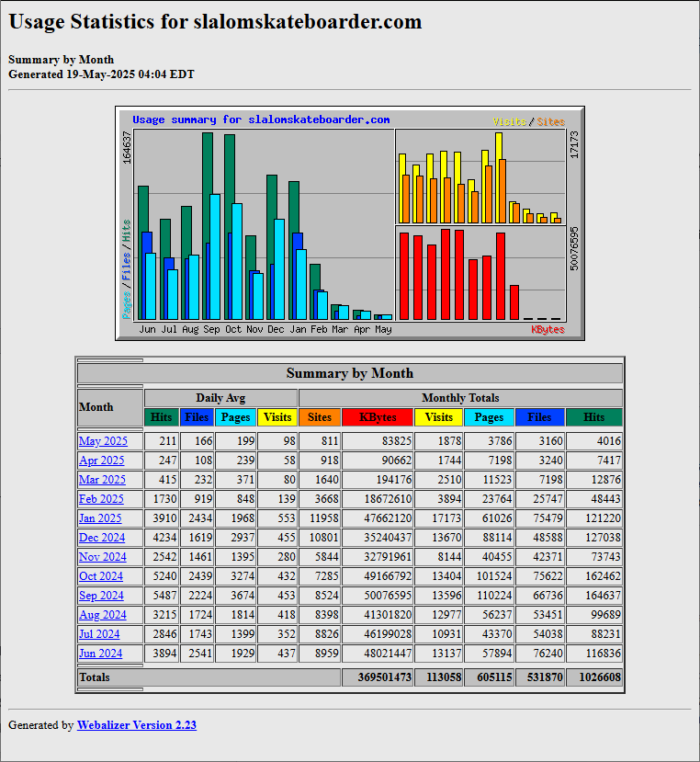
Task: Follow the Webalizer Version 2.23 link
Action: coord(137,725)
